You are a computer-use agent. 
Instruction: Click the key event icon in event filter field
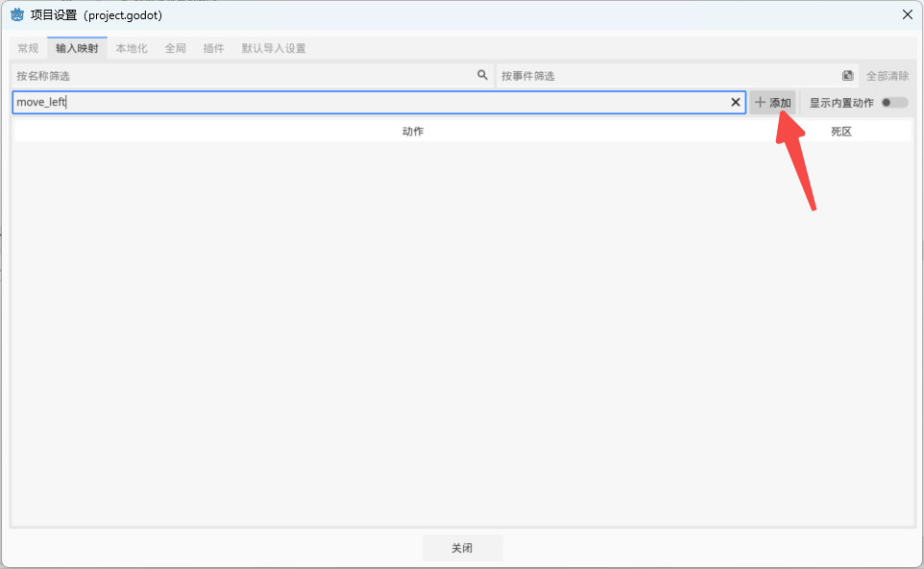pos(847,75)
